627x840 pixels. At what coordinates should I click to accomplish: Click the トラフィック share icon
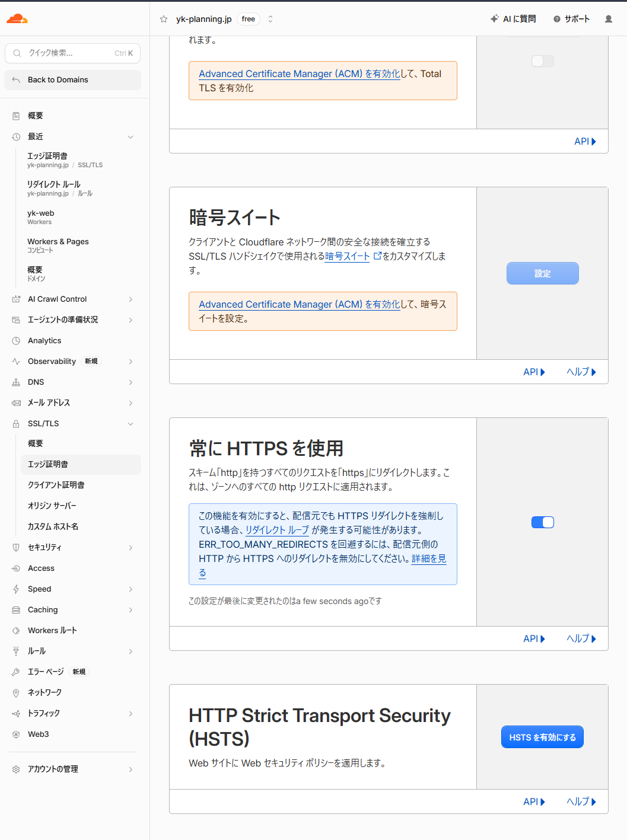pos(16,714)
